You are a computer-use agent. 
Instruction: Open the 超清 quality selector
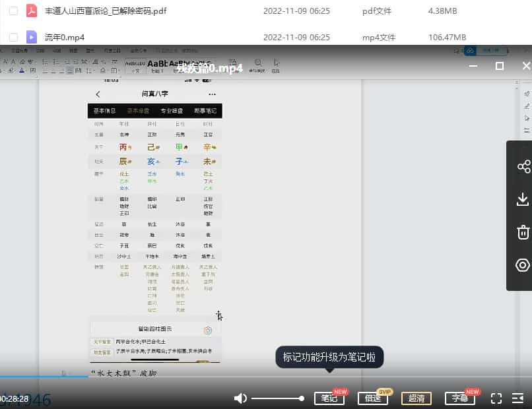pos(416,398)
